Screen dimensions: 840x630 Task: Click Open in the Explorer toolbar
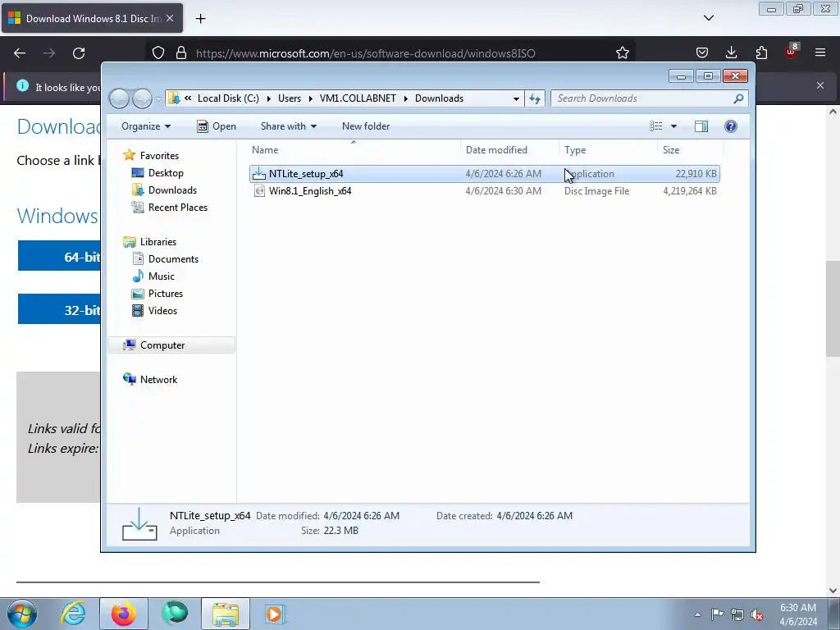point(217,126)
